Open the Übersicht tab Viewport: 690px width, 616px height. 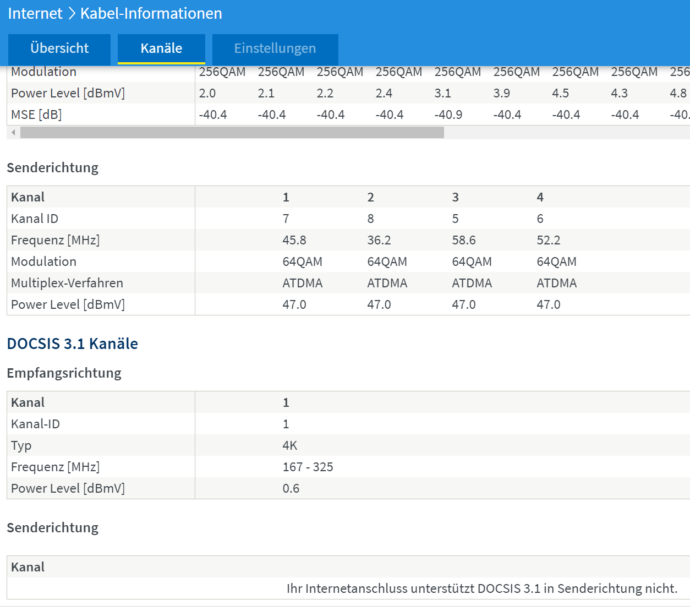pos(59,48)
